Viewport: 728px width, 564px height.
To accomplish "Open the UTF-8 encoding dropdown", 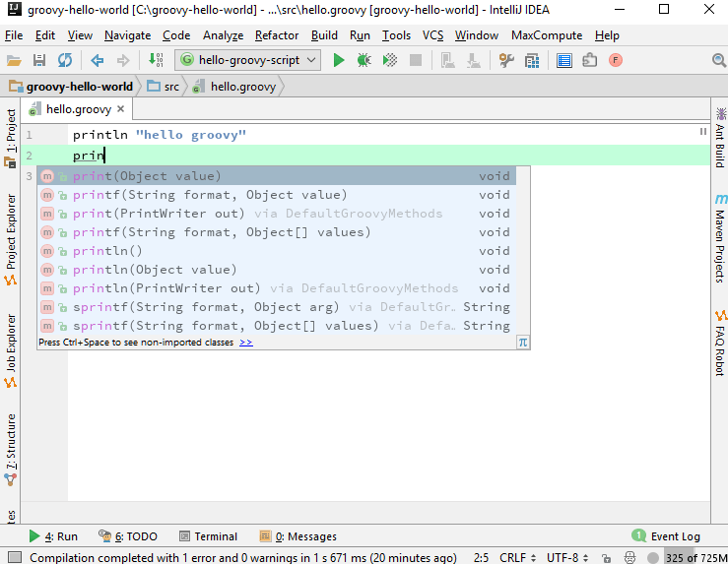I will coord(567,557).
